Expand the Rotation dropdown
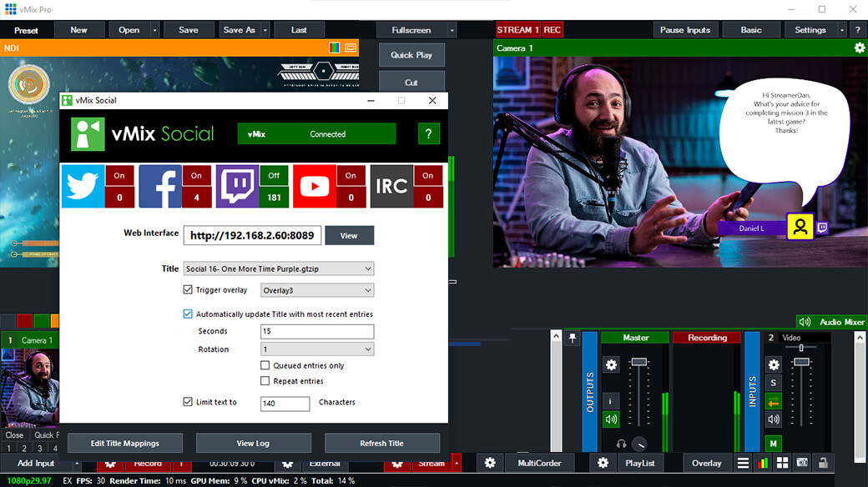 tap(368, 349)
